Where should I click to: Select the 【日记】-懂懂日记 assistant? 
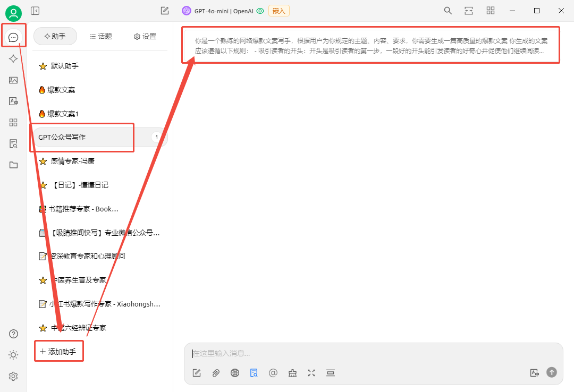click(x=99, y=185)
